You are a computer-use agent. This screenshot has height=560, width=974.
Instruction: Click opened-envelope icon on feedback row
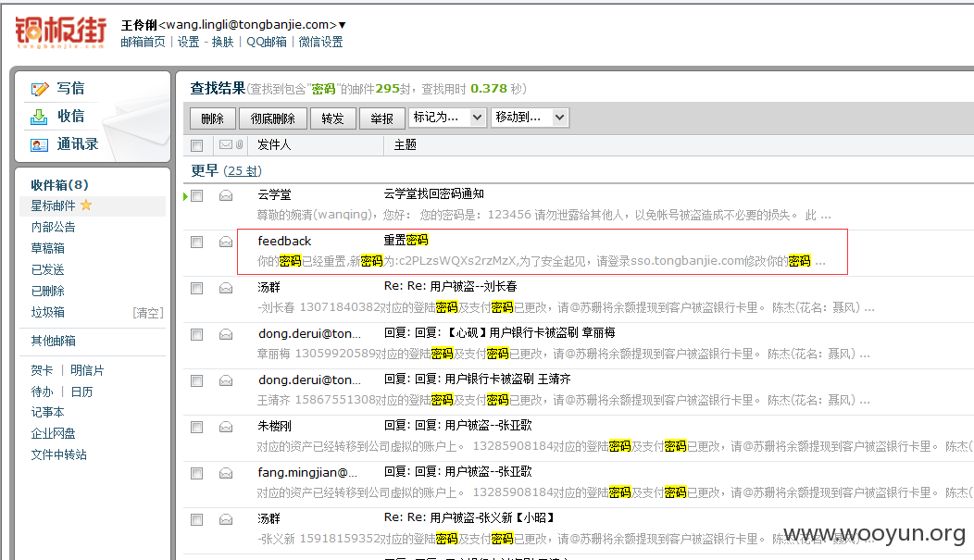click(x=226, y=242)
